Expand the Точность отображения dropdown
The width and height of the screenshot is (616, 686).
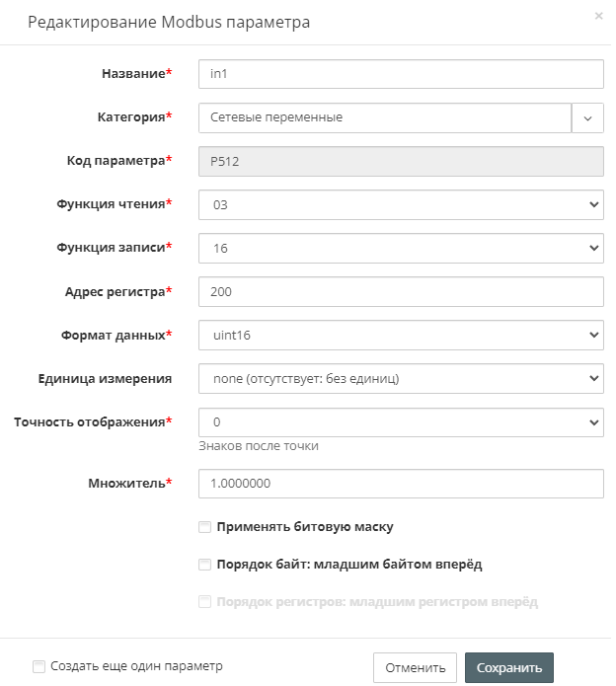click(x=400, y=421)
